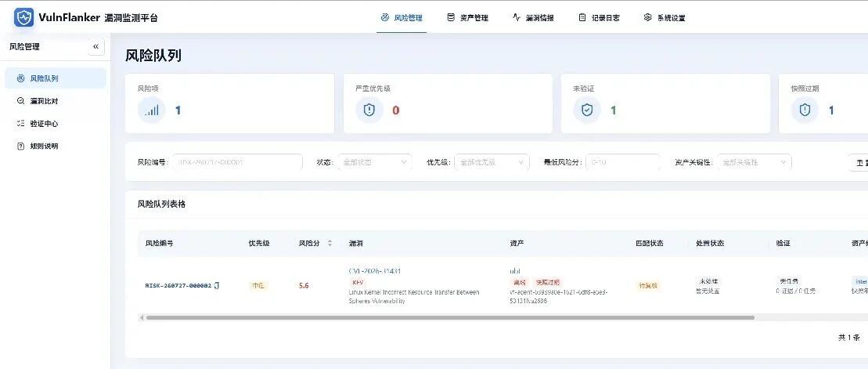Click the 匹配状态 column header

(x=650, y=243)
